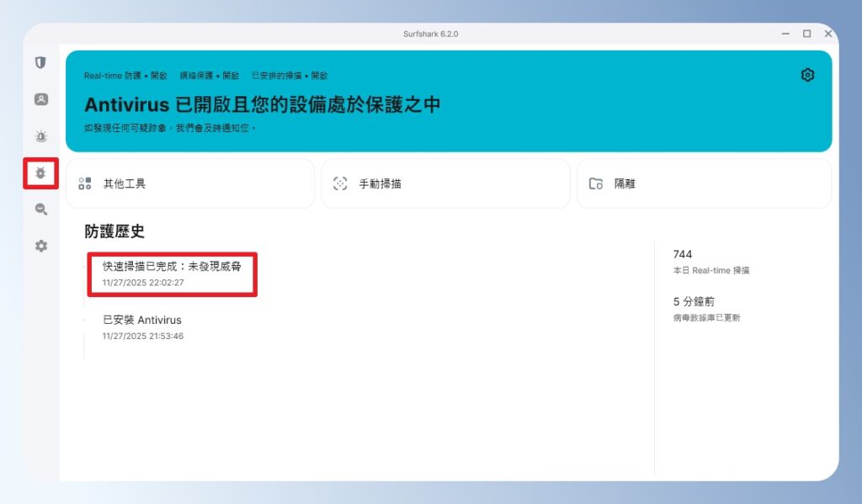Open Antivirus settings gear on teal banner
862x504 pixels.
tap(807, 75)
